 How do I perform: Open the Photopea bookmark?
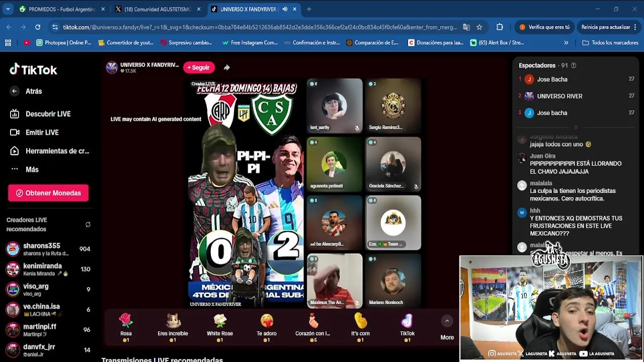click(x=63, y=43)
